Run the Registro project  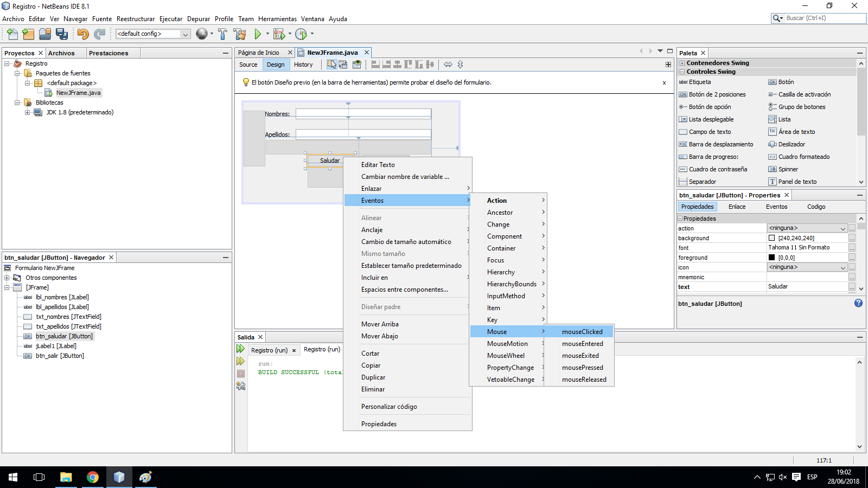pos(258,34)
